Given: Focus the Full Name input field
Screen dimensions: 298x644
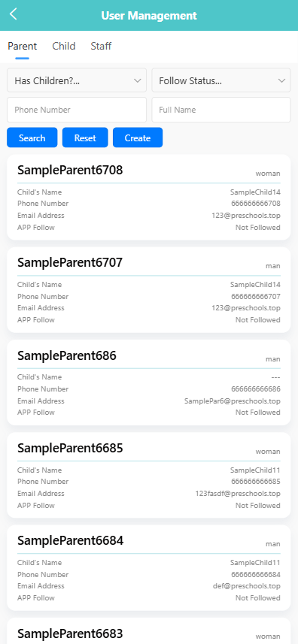Looking at the screenshot, I should coord(221,110).
